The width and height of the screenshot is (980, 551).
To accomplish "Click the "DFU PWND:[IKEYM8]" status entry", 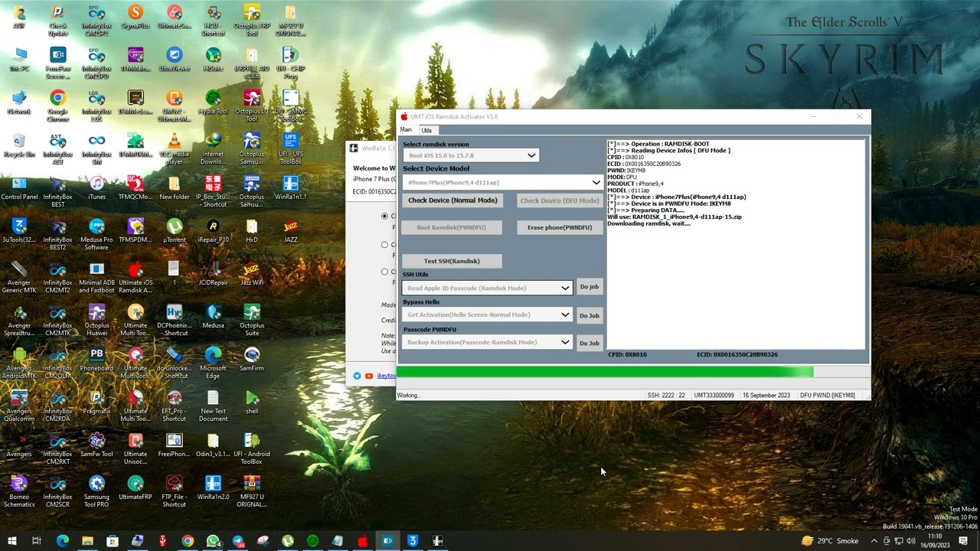I will pos(828,396).
